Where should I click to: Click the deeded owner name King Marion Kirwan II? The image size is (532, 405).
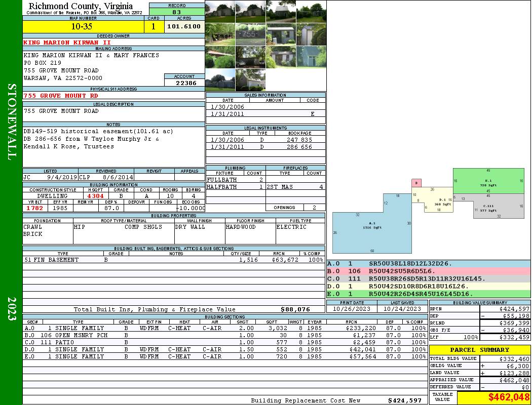point(67,43)
